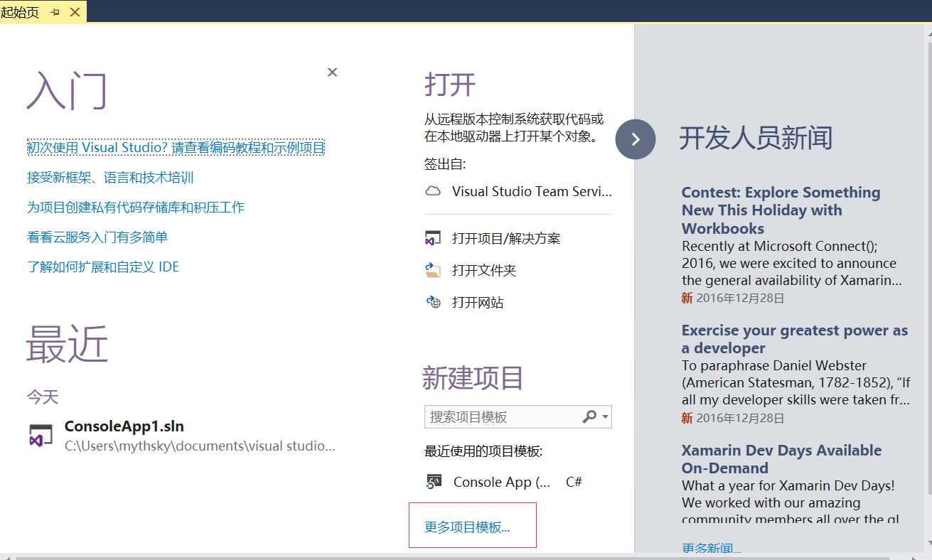Open link 接受新框架、语言和技术培训
This screenshot has width=932, height=560.
[x=110, y=178]
